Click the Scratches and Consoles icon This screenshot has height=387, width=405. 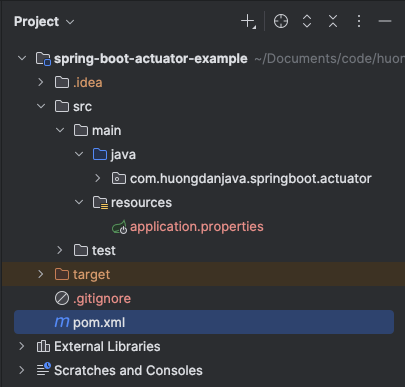[x=44, y=369]
